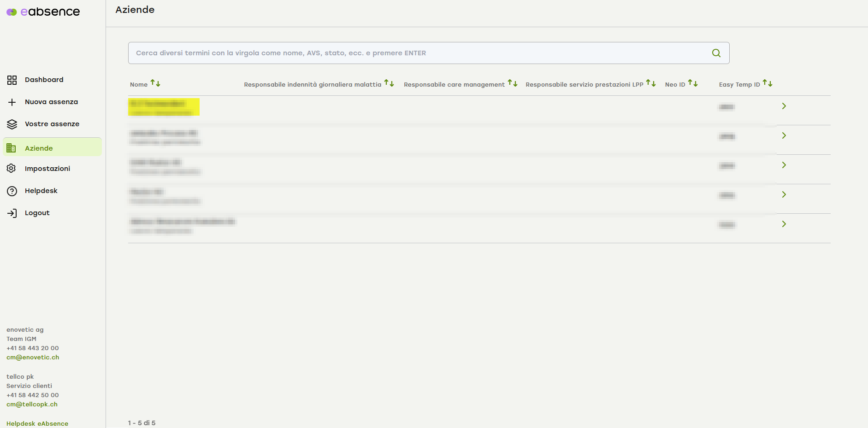Toggle sorting on Neo ID column
This screenshot has height=428, width=868.
coord(693,83)
